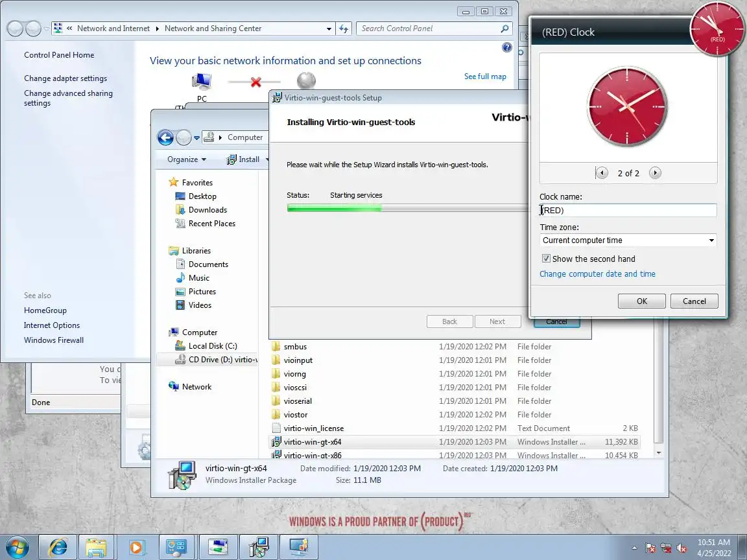Open Control Panel Home link
This screenshot has width=747, height=560.
click(x=59, y=54)
